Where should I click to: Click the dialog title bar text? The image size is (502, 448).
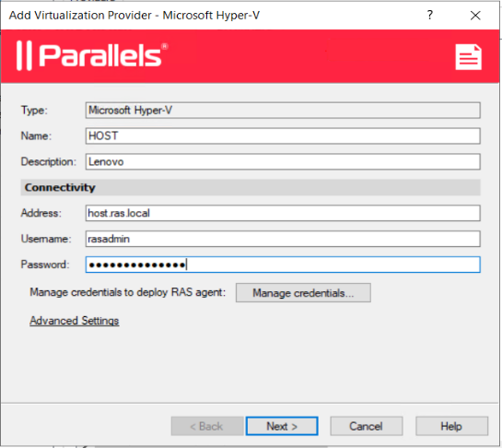click(x=134, y=15)
